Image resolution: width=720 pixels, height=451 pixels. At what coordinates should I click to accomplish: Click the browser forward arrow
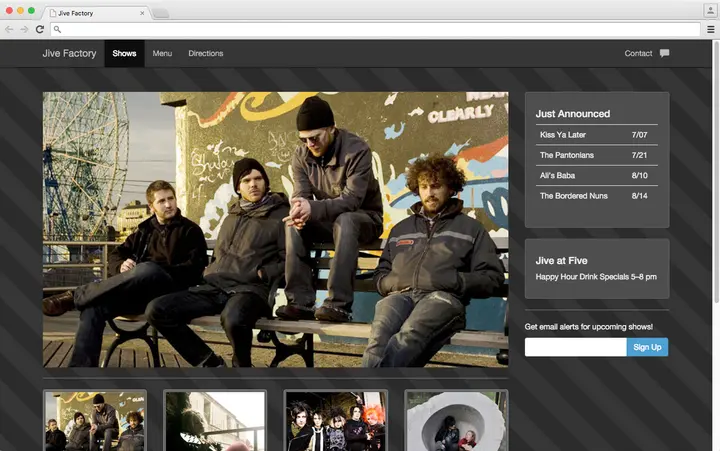[x=24, y=29]
